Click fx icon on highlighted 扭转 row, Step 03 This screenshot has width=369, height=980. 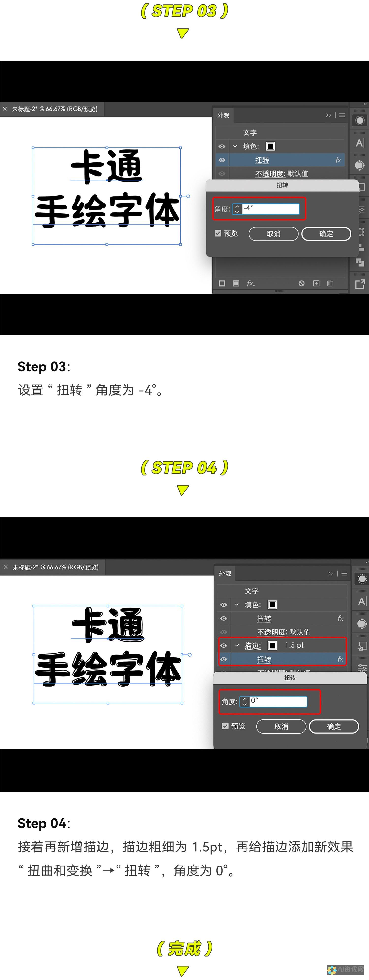(338, 160)
